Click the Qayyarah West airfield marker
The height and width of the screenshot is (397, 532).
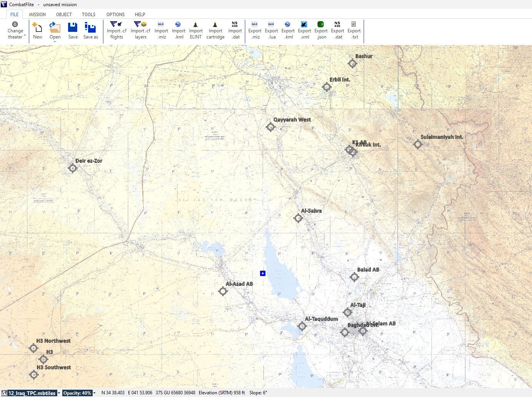point(271,127)
